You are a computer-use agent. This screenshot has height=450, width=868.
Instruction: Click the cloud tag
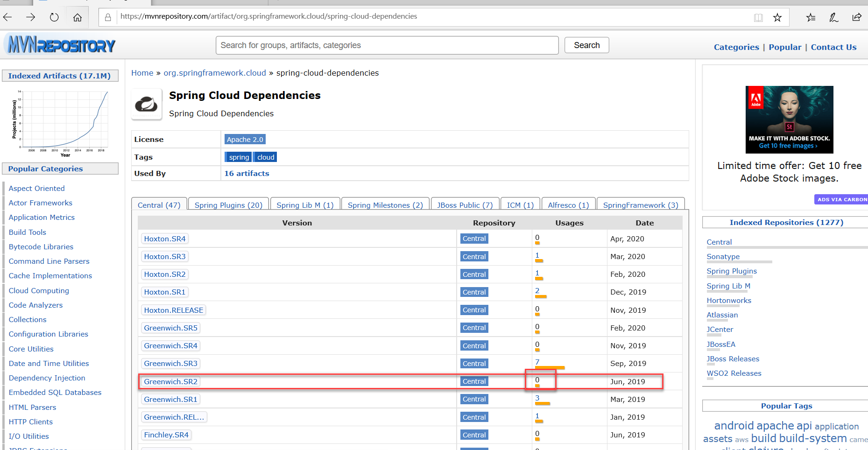pos(266,157)
